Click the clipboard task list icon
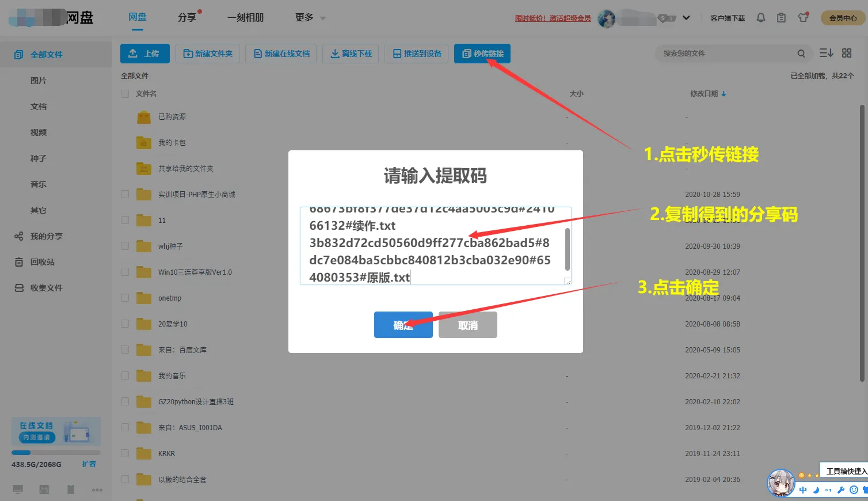The height and width of the screenshot is (501, 868). click(x=781, y=18)
